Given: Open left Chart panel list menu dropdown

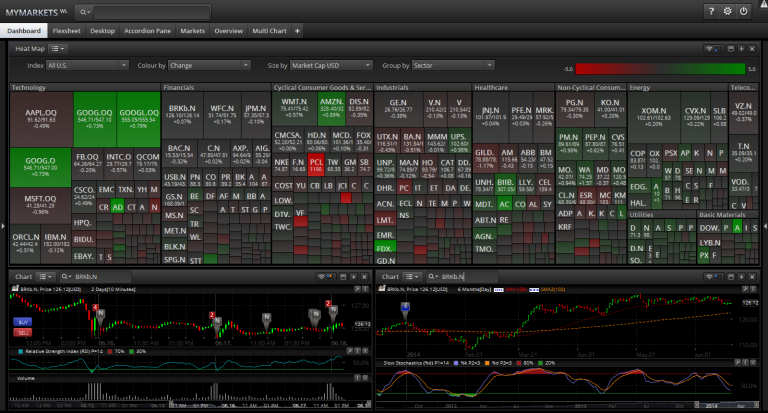Looking at the screenshot, I should [x=46, y=277].
